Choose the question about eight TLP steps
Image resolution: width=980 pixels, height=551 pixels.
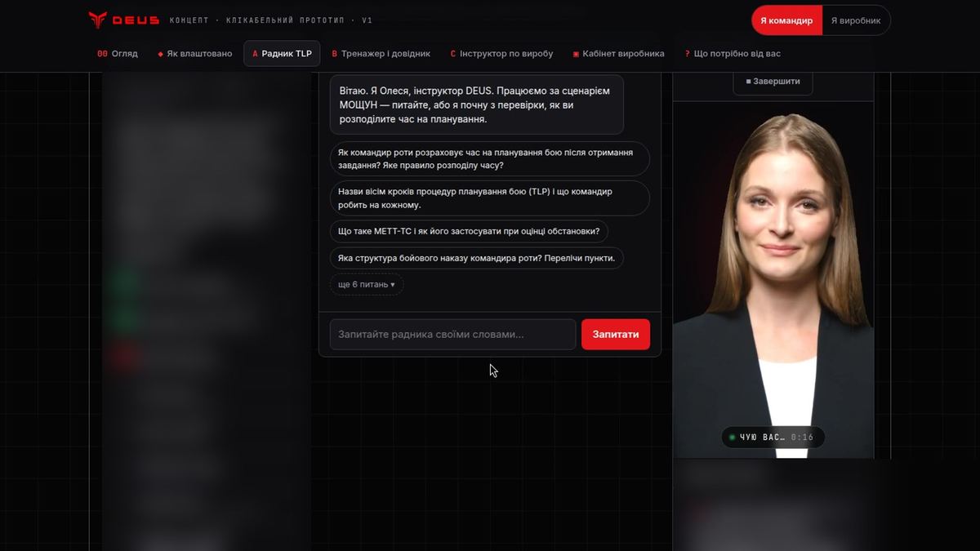pyautogui.click(x=490, y=198)
